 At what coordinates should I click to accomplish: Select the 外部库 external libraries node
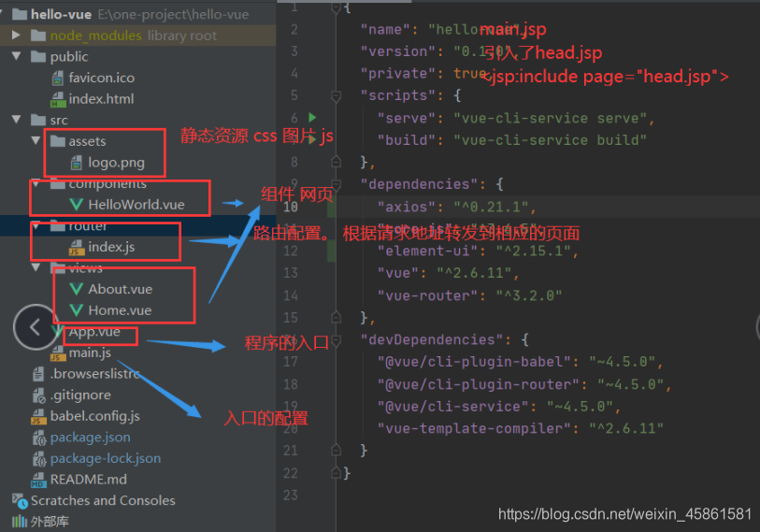pyautogui.click(x=50, y=522)
